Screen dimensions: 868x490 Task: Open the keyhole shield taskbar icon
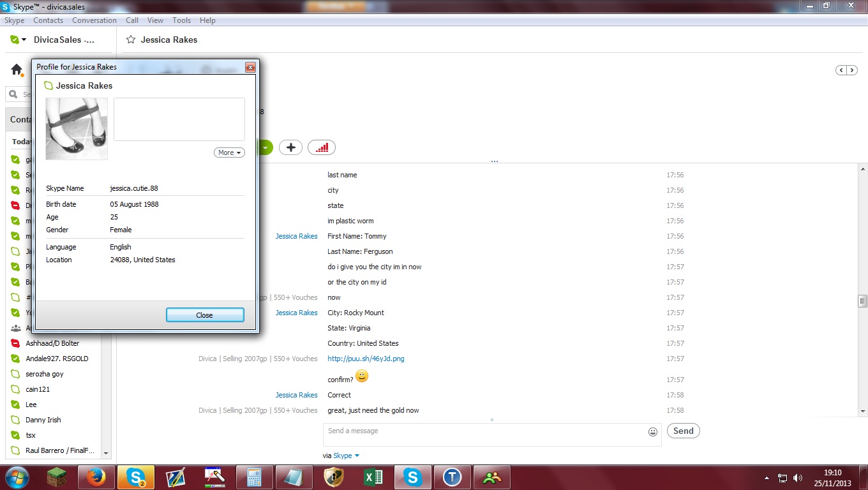334,477
